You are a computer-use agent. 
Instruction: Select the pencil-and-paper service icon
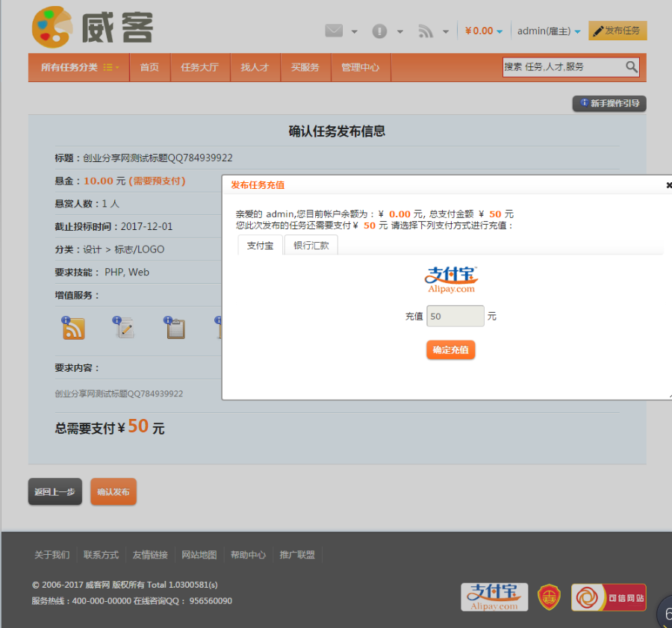pos(124,327)
